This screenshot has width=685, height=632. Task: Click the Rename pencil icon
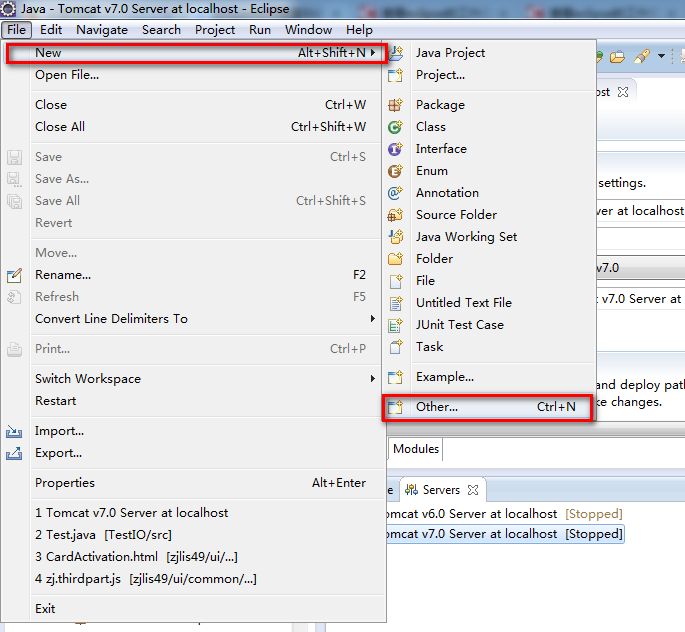pos(14,275)
